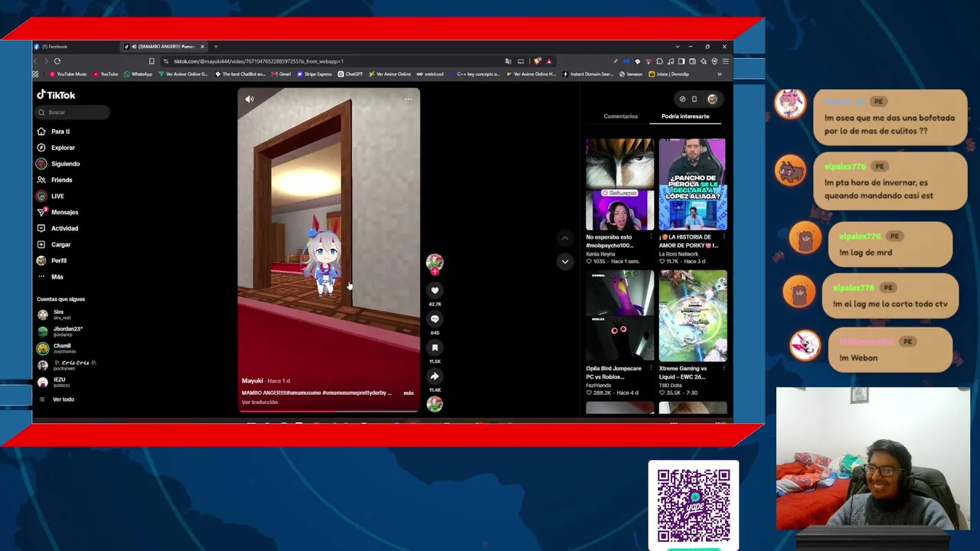This screenshot has width=980, height=551.
Task: Open Gmail bookmark
Action: coord(282,74)
